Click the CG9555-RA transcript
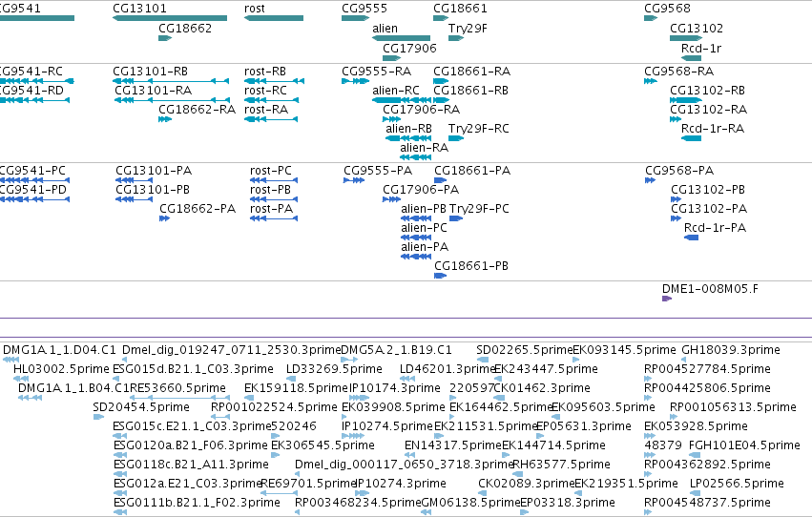 (355, 81)
